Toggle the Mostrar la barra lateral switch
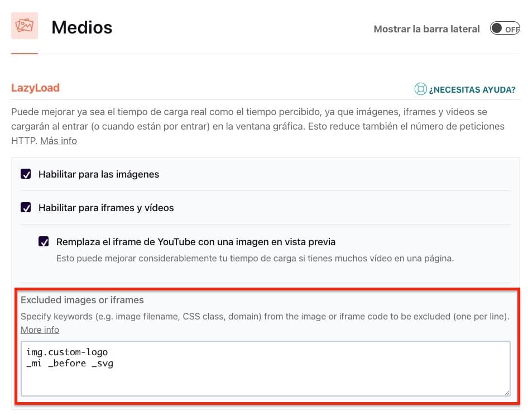This screenshot has width=528, height=420. 505,28
